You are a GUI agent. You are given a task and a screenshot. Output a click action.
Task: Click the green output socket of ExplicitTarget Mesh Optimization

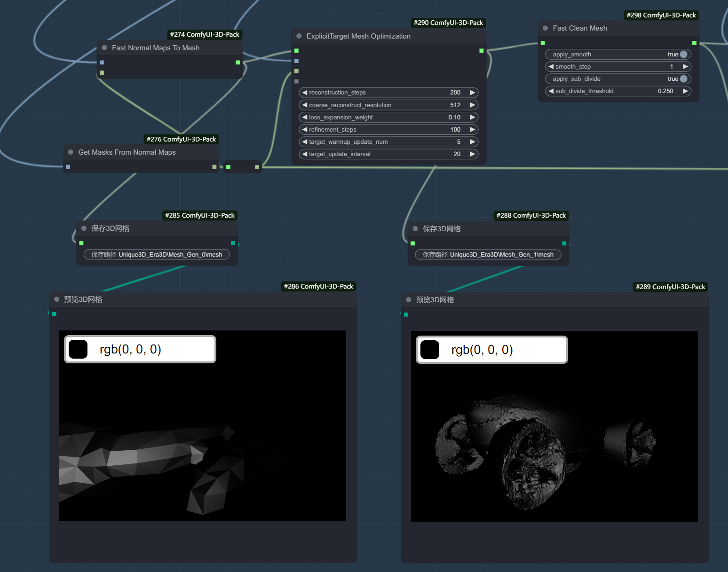482,51
